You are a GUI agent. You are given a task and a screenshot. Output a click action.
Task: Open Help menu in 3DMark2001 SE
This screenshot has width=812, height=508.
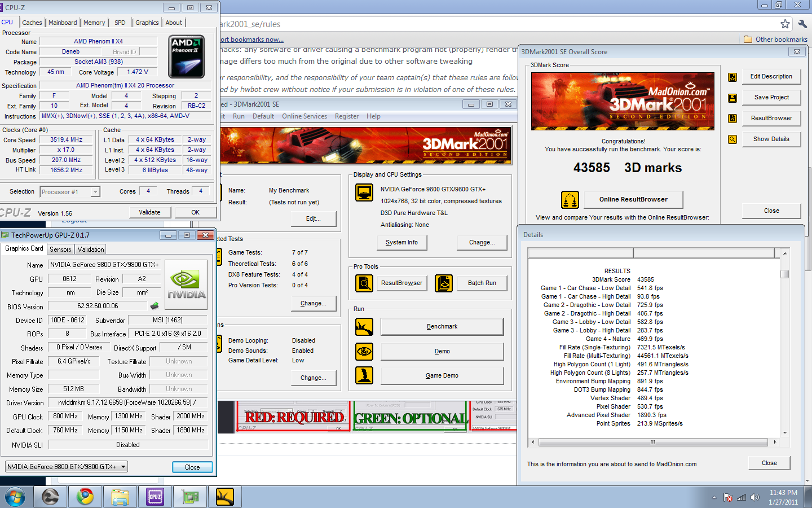pyautogui.click(x=373, y=116)
